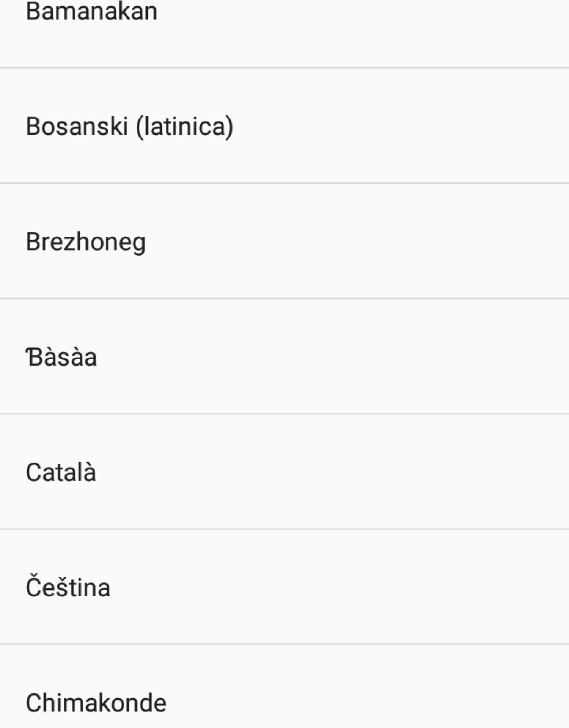Click the Bamanakan list item
The height and width of the screenshot is (728, 569).
point(91,11)
